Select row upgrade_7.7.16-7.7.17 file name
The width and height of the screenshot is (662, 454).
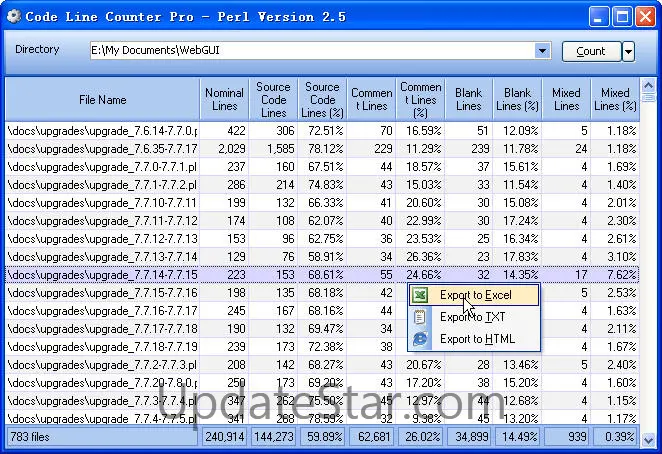click(103, 311)
